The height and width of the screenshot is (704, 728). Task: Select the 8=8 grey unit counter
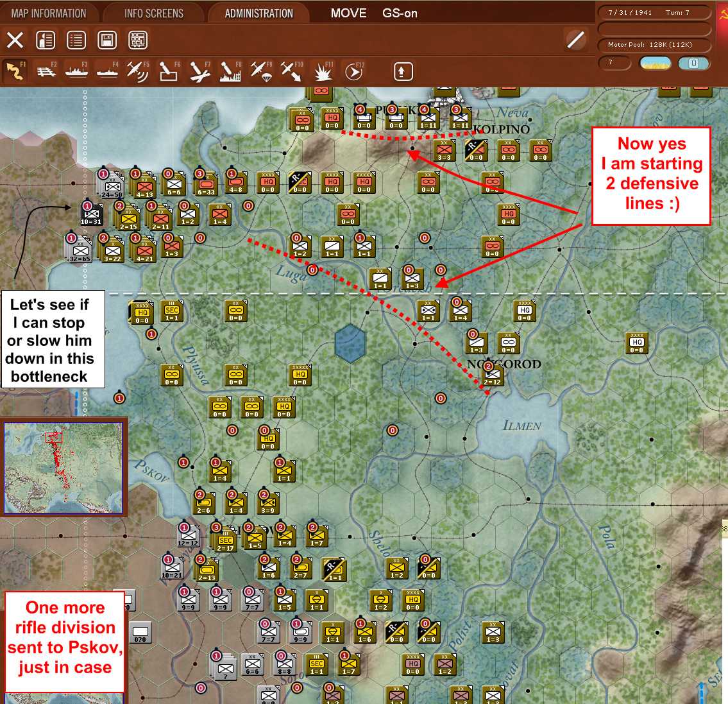point(284,664)
